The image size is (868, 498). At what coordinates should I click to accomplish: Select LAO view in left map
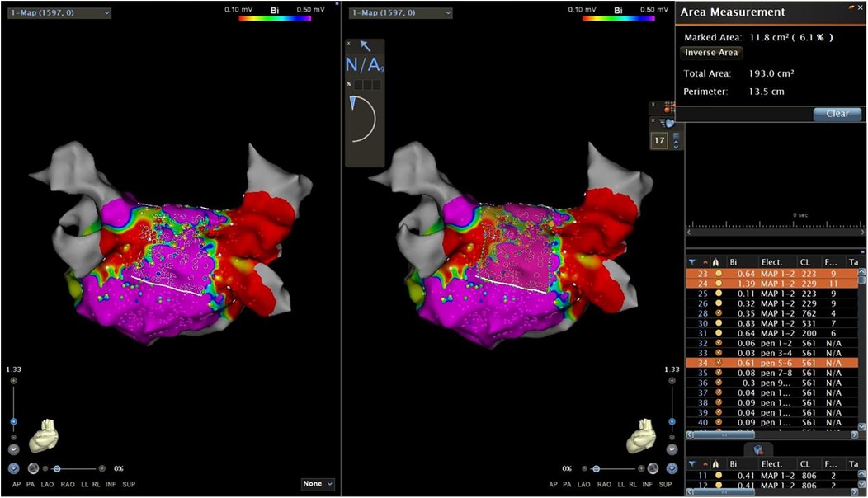coord(47,485)
